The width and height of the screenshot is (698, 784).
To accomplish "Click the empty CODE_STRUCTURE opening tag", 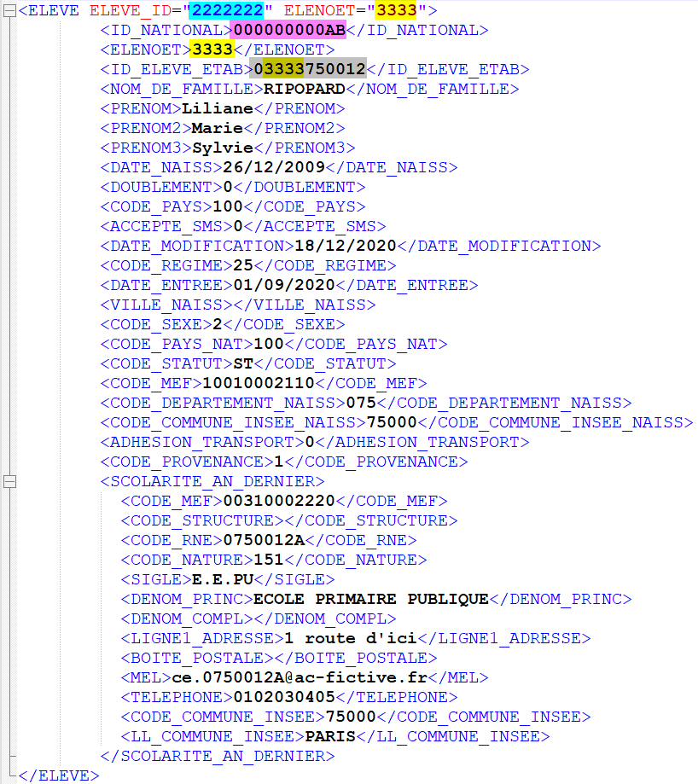I will point(202,520).
